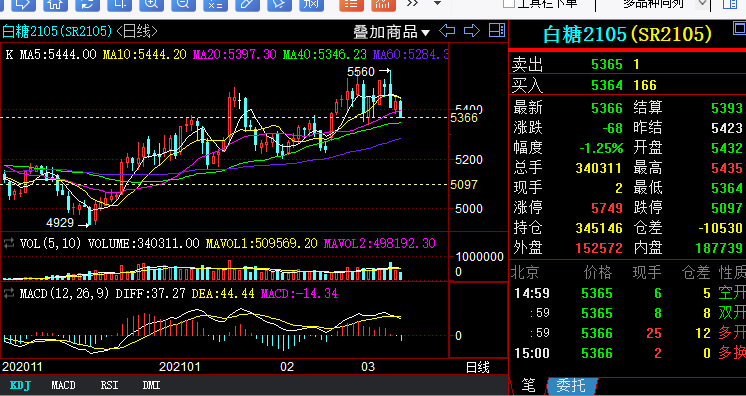Click the 幅度 change percentage -1.25%
This screenshot has height=396, width=746.
[601, 148]
